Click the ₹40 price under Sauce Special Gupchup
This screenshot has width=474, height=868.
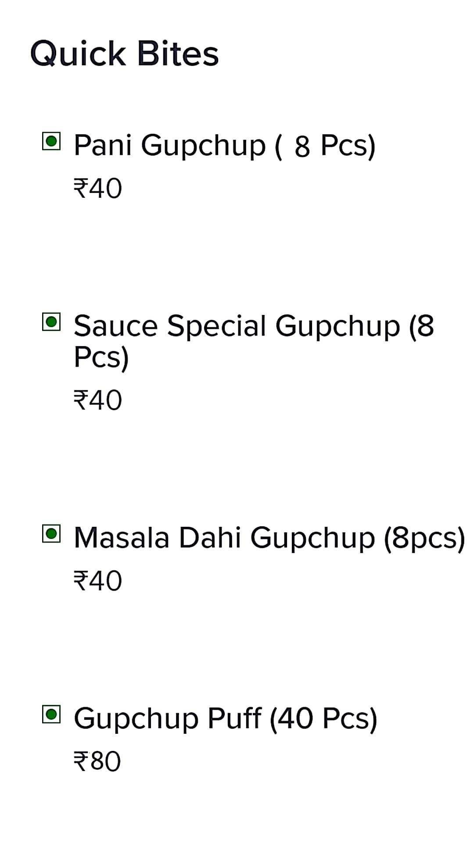tap(97, 400)
